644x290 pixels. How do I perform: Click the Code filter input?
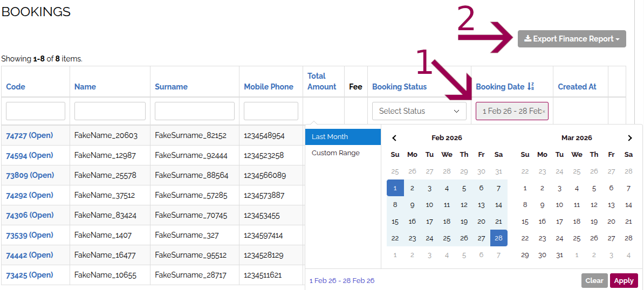coord(36,111)
